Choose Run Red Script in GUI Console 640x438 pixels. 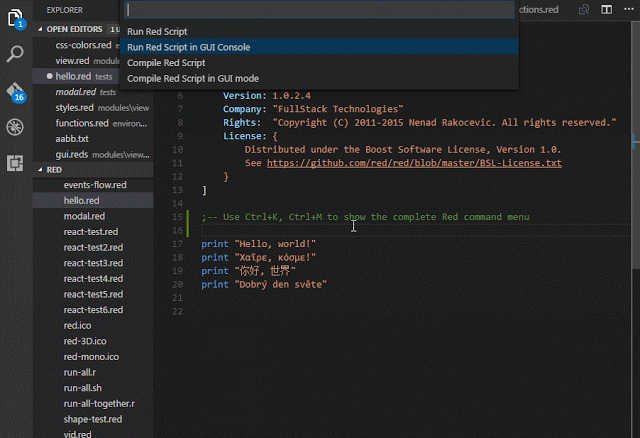[x=188, y=47]
